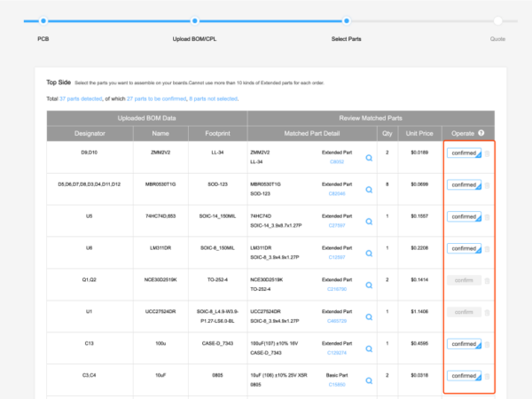The width and height of the screenshot is (532, 399).
Task: Open part number link C8052
Action: [x=337, y=162]
